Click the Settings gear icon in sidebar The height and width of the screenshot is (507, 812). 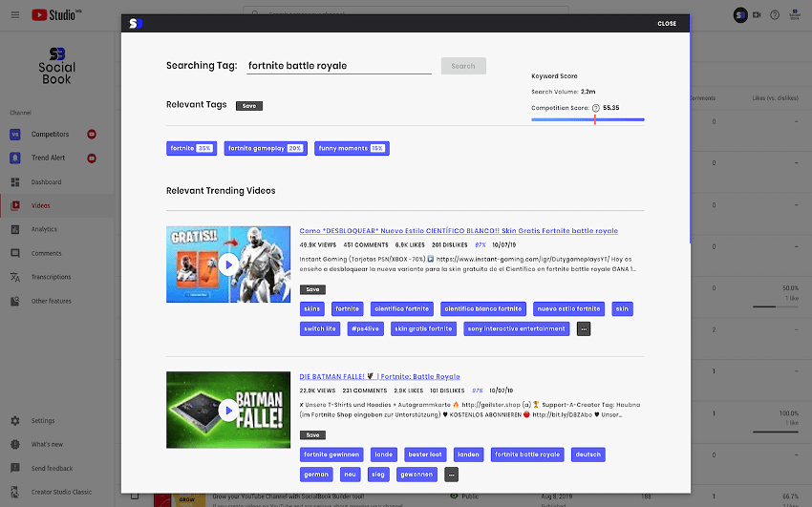point(15,420)
